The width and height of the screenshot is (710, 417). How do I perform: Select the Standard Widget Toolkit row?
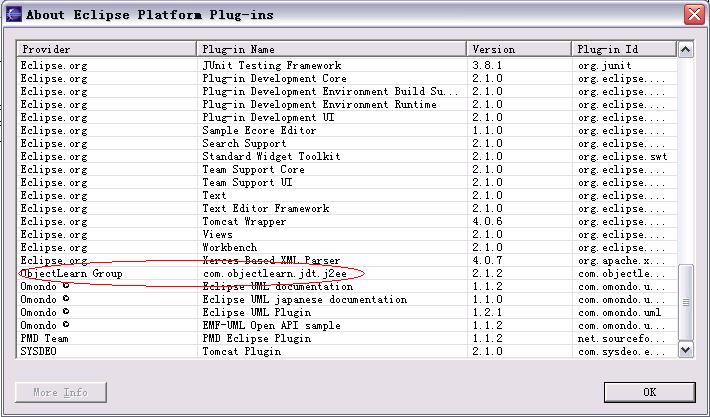pyautogui.click(x=347, y=157)
